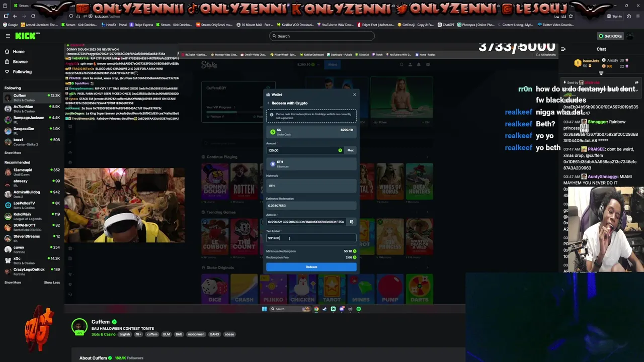Click Spotify icon in streamed taskbar
Image resolution: width=644 pixels, height=362 pixels.
pyautogui.click(x=359, y=309)
